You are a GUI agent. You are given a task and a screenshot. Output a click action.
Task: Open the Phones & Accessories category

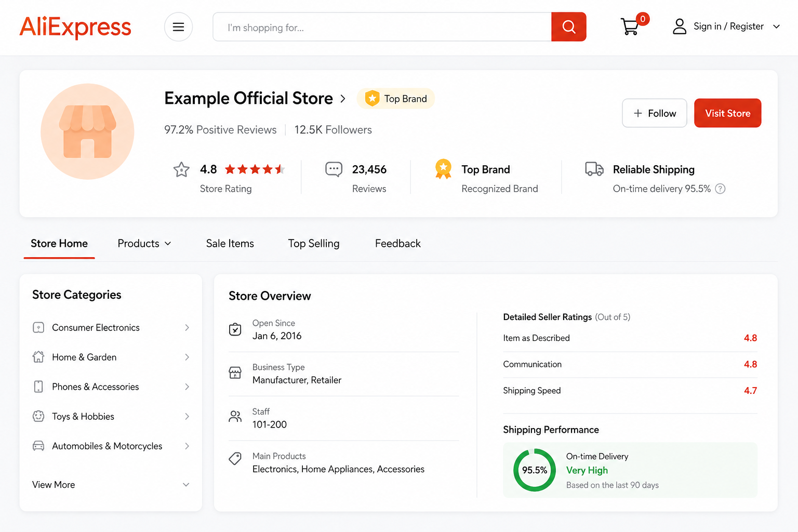pyautogui.click(x=95, y=387)
